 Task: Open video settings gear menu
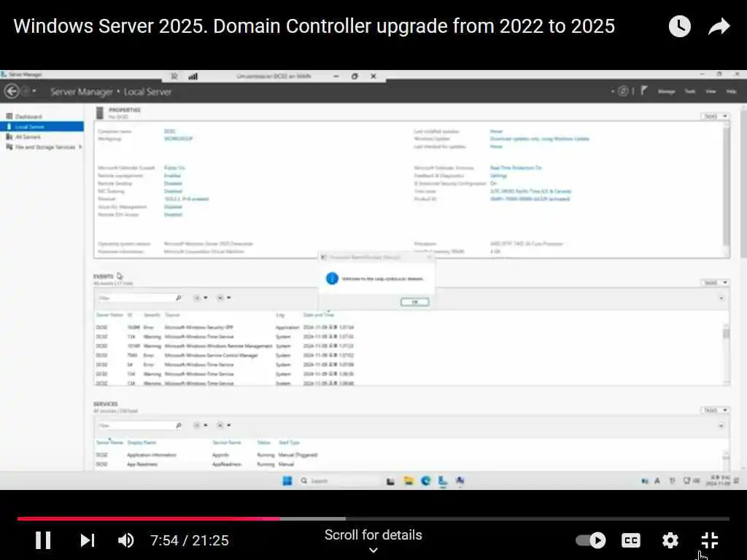click(670, 540)
